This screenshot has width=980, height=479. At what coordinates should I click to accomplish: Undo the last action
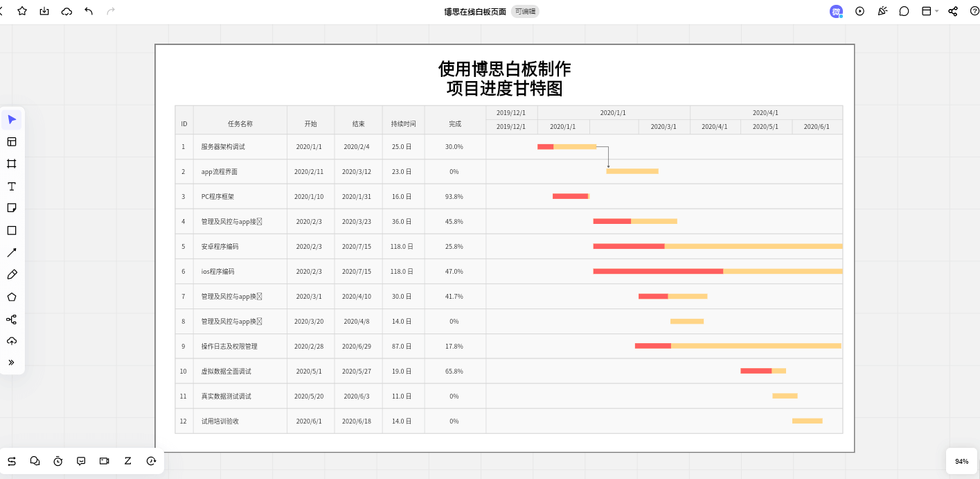pos(89,11)
